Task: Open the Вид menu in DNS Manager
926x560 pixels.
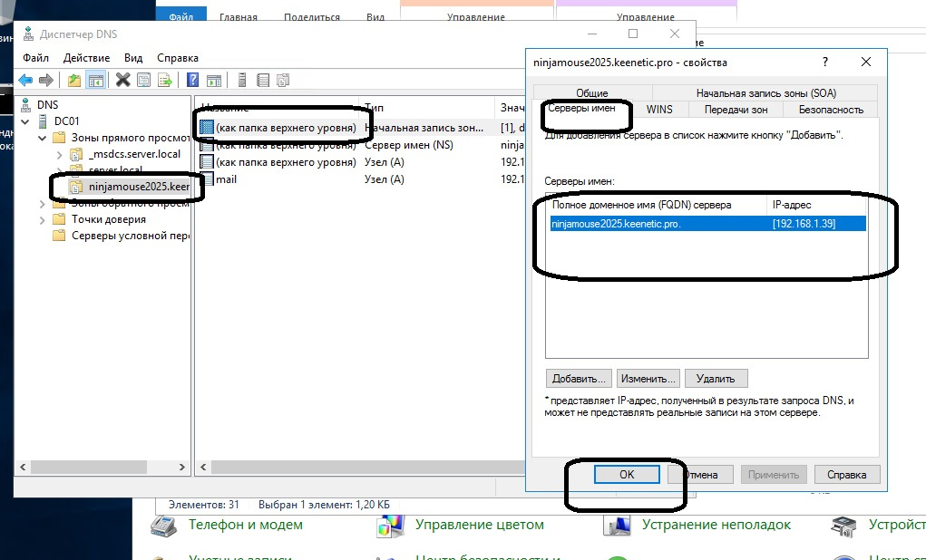Action: coord(133,58)
